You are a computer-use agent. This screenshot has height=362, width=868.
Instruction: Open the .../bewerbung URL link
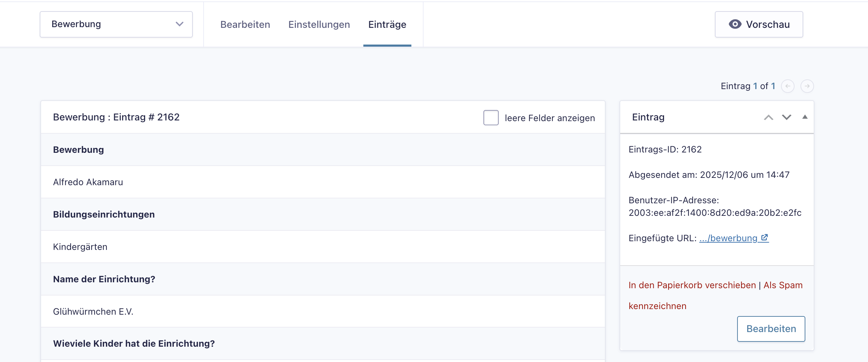pos(728,238)
